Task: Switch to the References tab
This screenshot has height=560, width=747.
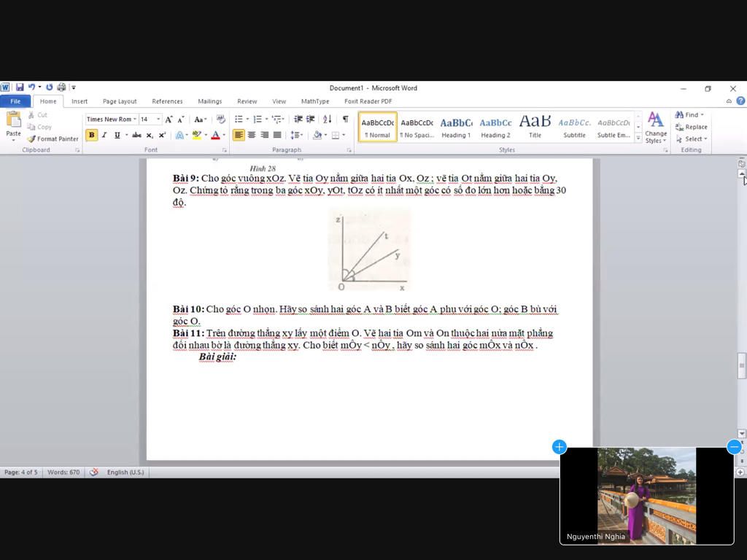Action: pos(167,101)
